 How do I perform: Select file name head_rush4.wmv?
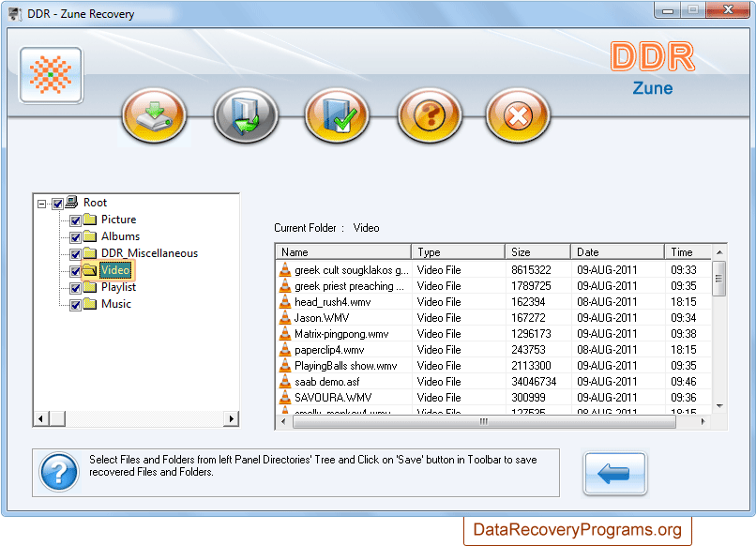(x=333, y=302)
